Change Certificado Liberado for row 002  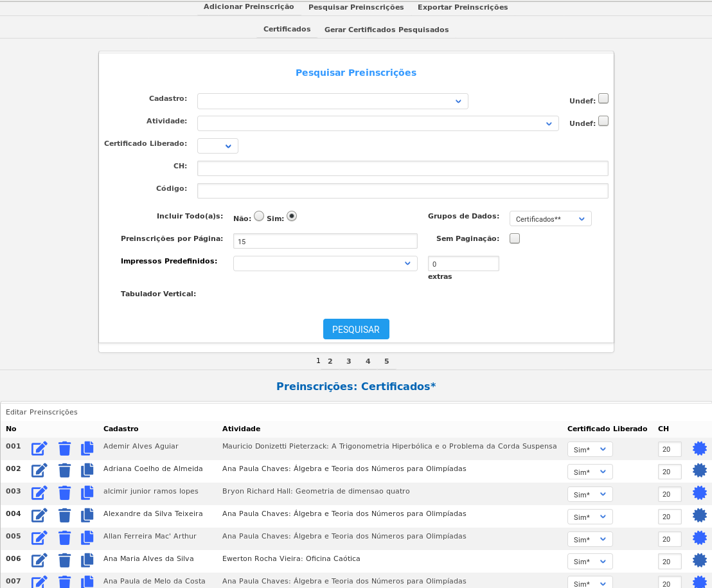(590, 472)
